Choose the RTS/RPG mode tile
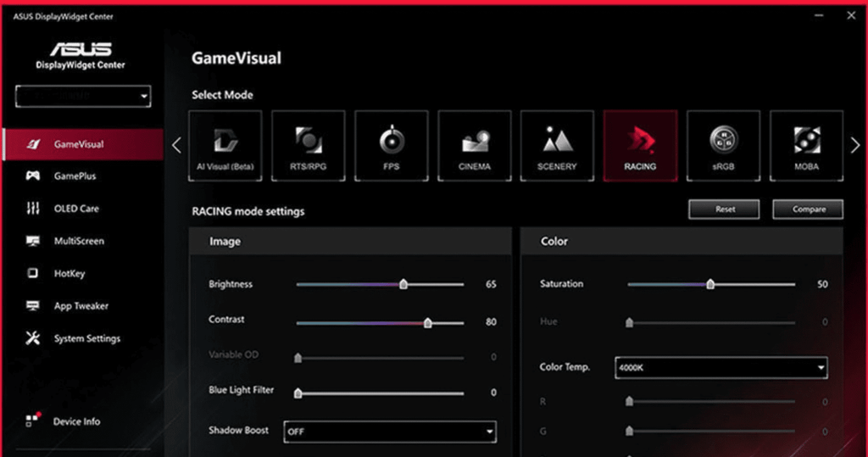Viewport: 868px width, 457px height. click(x=309, y=146)
